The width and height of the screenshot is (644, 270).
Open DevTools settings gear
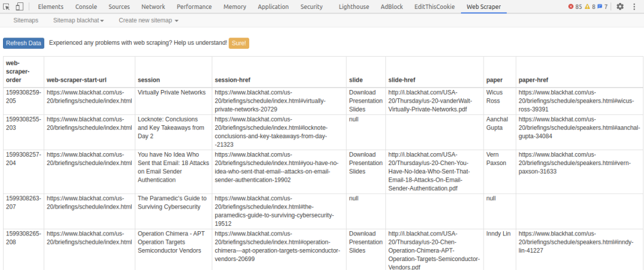(x=620, y=7)
